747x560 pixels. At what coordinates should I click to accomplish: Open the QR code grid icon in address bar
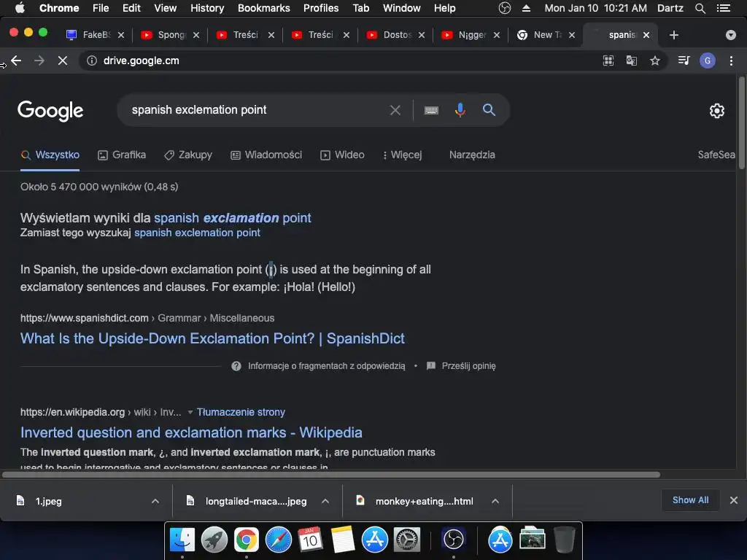608,61
